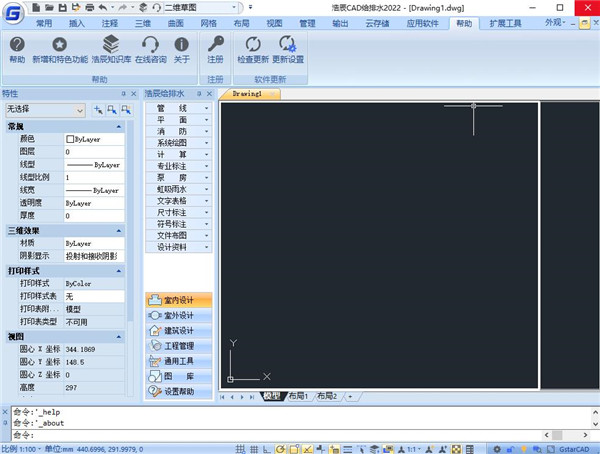The width and height of the screenshot is (600, 454).
Task: Switch to the 常用 ribbon tab
Action: [44, 23]
